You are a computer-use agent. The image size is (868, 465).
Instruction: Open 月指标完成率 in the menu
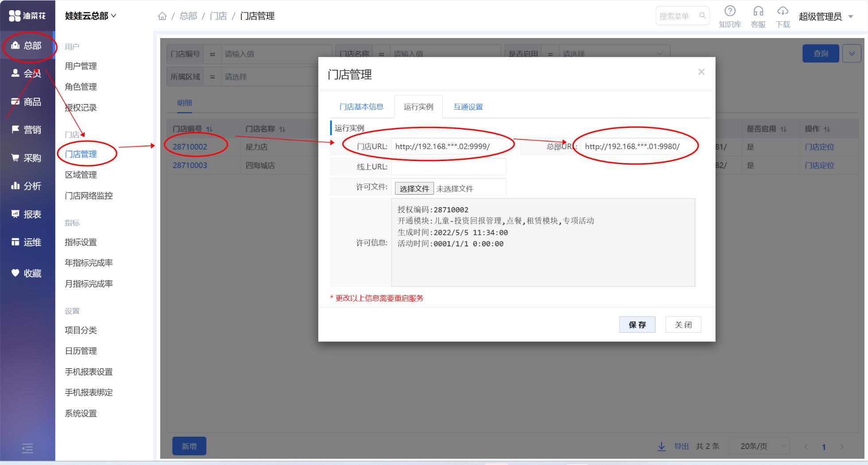pyautogui.click(x=89, y=284)
